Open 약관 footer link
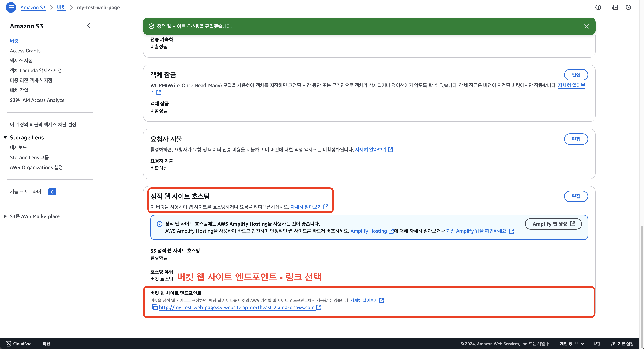The height and width of the screenshot is (349, 644). (x=597, y=344)
